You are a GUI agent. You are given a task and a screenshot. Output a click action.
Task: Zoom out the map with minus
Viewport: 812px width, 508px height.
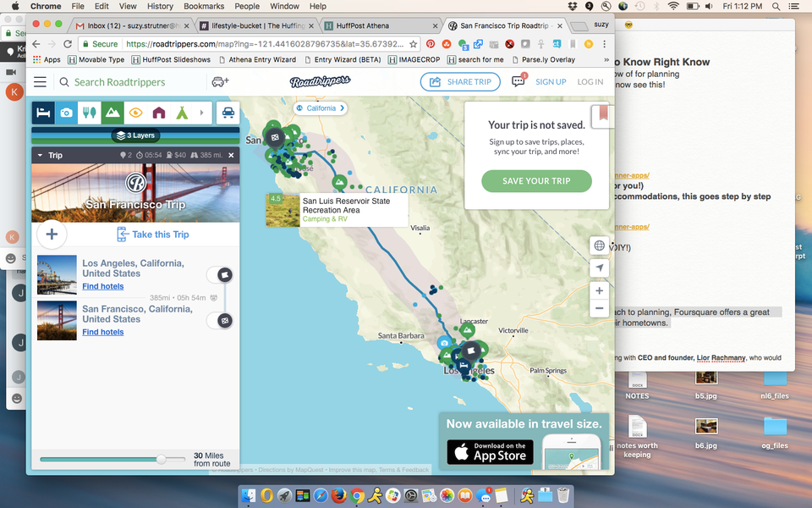coord(599,308)
